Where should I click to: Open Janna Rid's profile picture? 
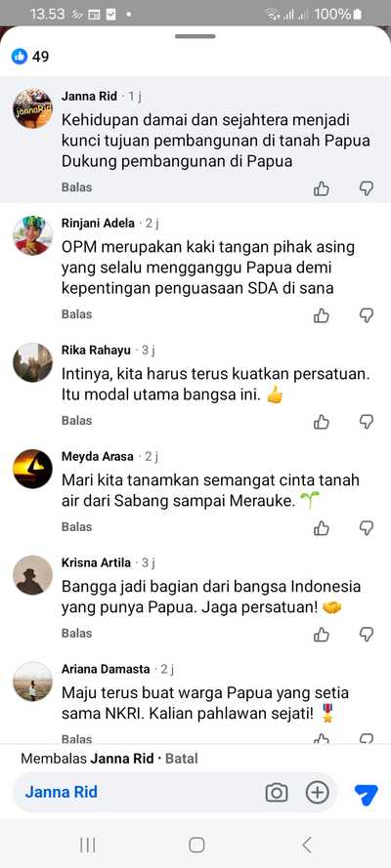[32, 108]
